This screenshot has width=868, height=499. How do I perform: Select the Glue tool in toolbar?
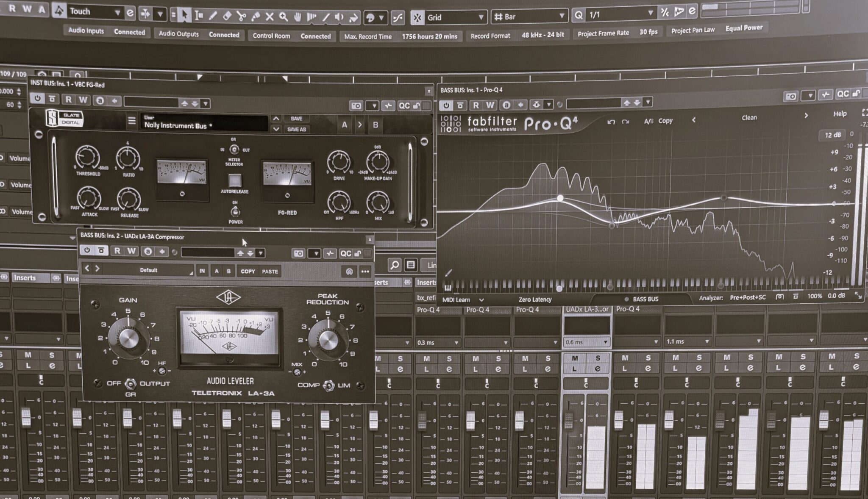click(256, 16)
